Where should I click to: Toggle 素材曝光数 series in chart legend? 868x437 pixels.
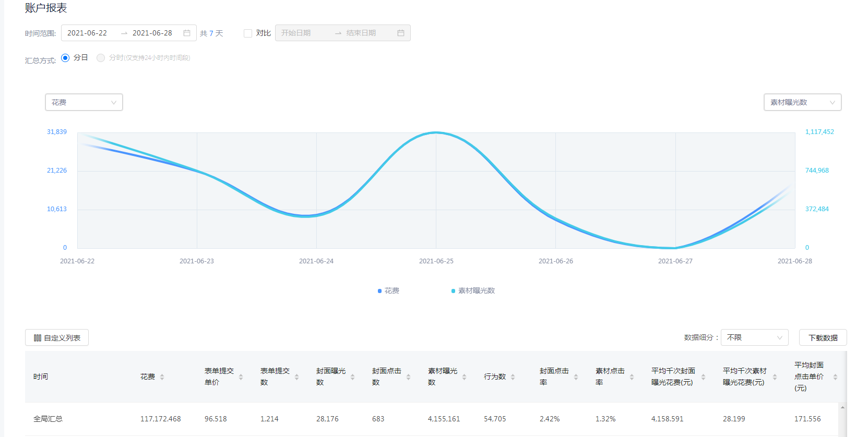click(x=473, y=290)
